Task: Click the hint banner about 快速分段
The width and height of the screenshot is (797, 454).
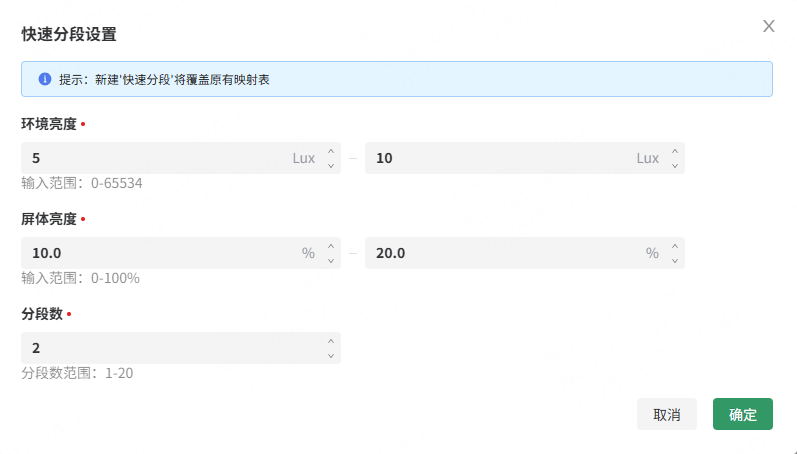Action: pyautogui.click(x=400, y=79)
